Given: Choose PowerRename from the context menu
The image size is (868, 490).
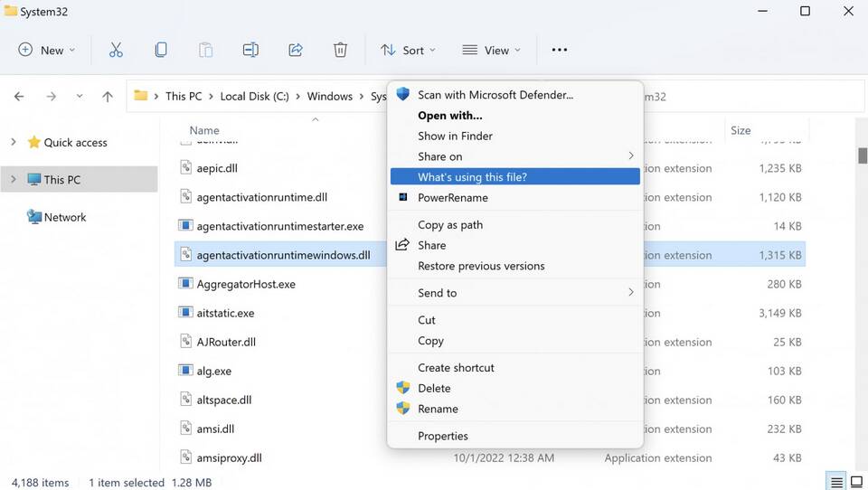Looking at the screenshot, I should coord(452,198).
